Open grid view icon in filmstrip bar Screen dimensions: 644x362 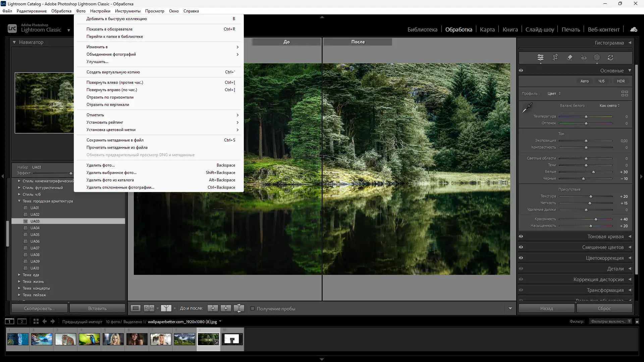tap(36, 321)
